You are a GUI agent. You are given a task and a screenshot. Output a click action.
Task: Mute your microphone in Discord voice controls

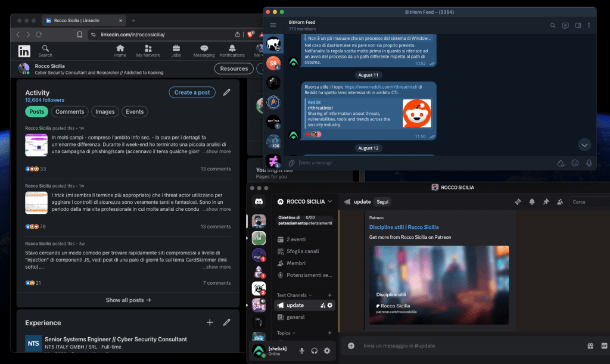(302, 351)
